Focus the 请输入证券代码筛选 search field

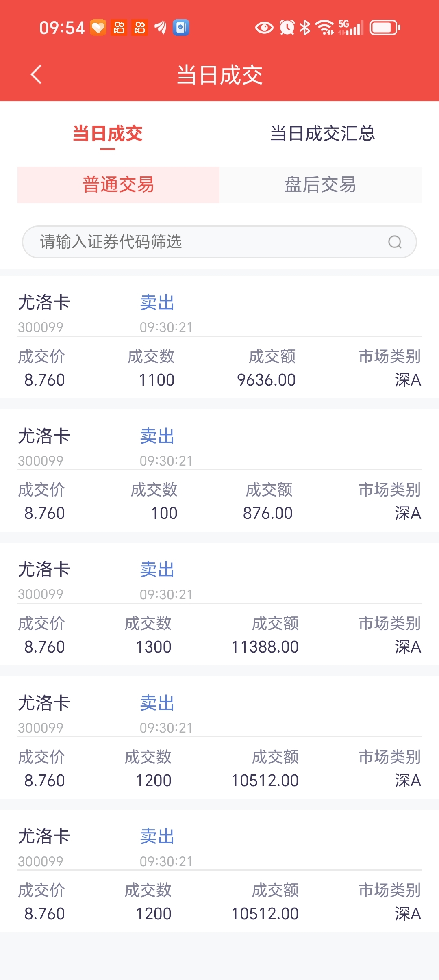coord(219,242)
